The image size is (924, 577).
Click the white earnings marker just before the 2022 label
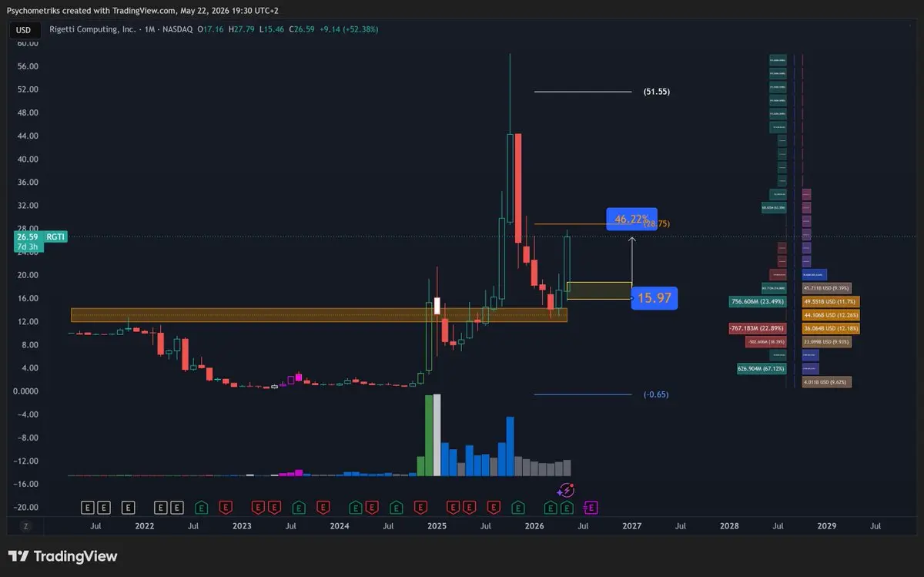click(128, 507)
